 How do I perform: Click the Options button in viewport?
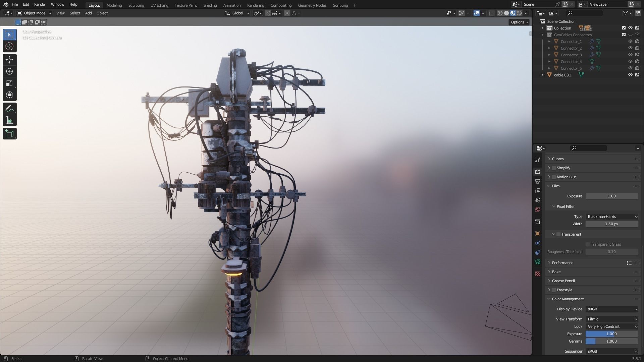pos(519,22)
